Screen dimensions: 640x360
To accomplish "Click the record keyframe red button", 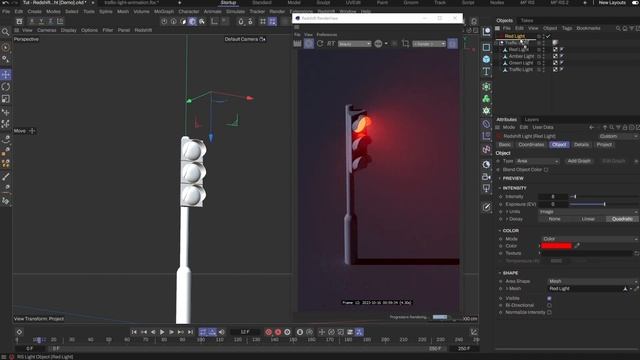I will tap(269, 332).
